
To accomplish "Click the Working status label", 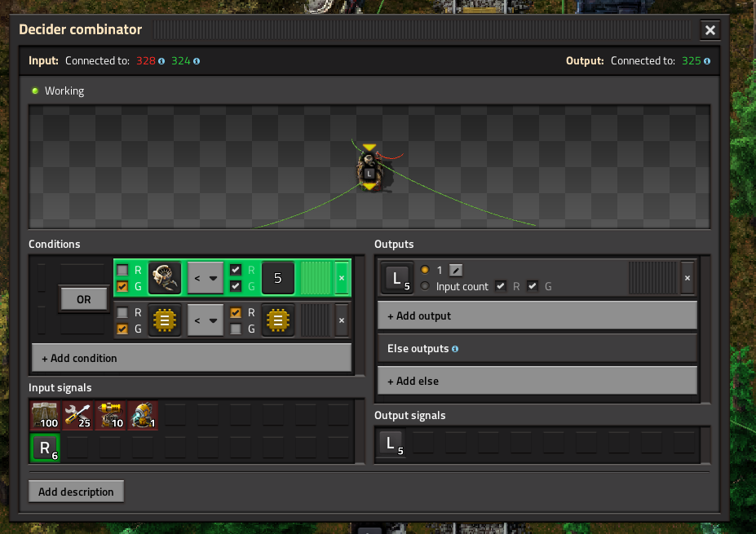I will tap(64, 91).
